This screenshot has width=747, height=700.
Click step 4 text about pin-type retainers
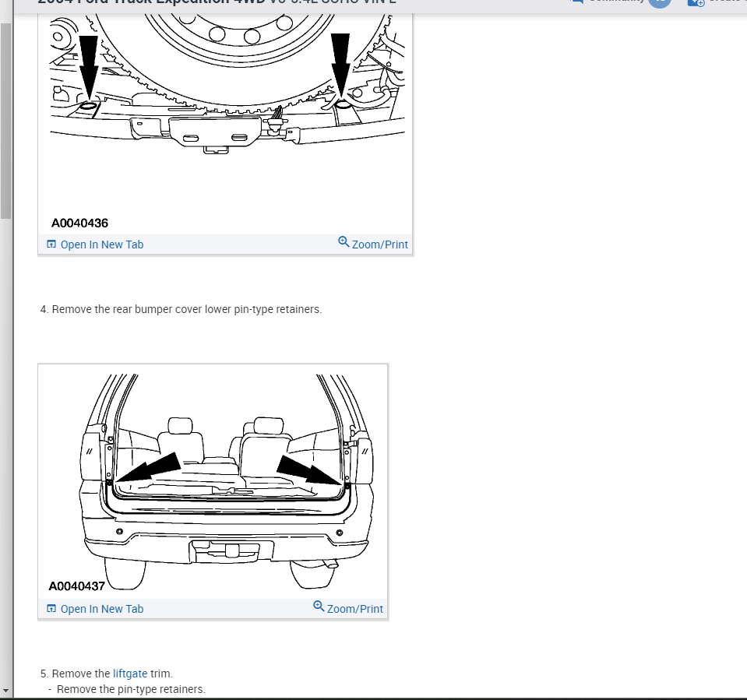pyautogui.click(x=181, y=309)
